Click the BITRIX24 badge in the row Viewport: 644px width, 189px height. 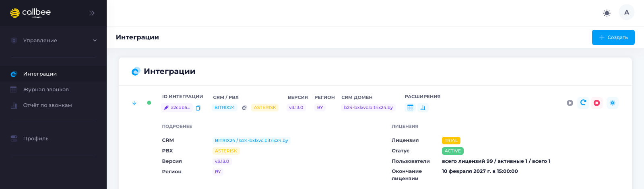[225, 107]
